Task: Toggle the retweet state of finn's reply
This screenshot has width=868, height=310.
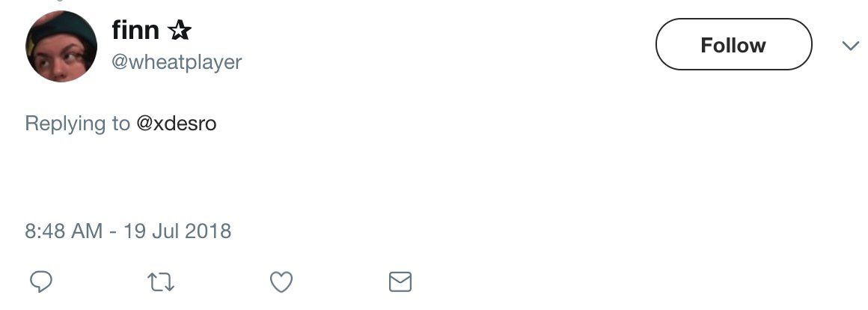Action: [x=161, y=282]
